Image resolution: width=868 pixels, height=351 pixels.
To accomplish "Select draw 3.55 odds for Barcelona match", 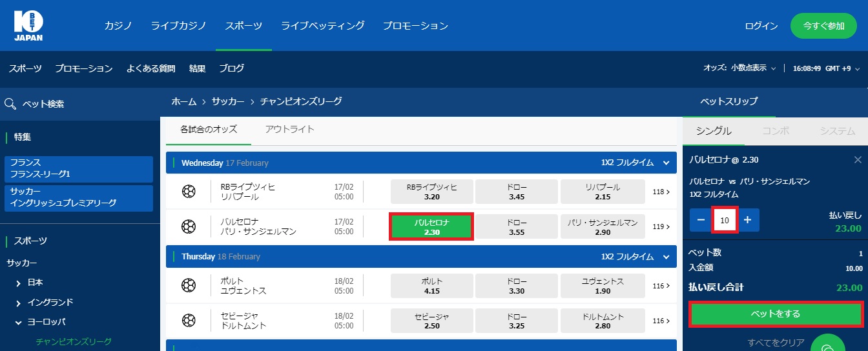I will [516, 227].
